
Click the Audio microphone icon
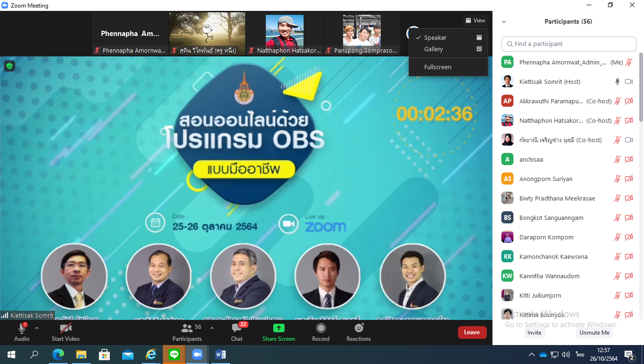pyautogui.click(x=21, y=328)
